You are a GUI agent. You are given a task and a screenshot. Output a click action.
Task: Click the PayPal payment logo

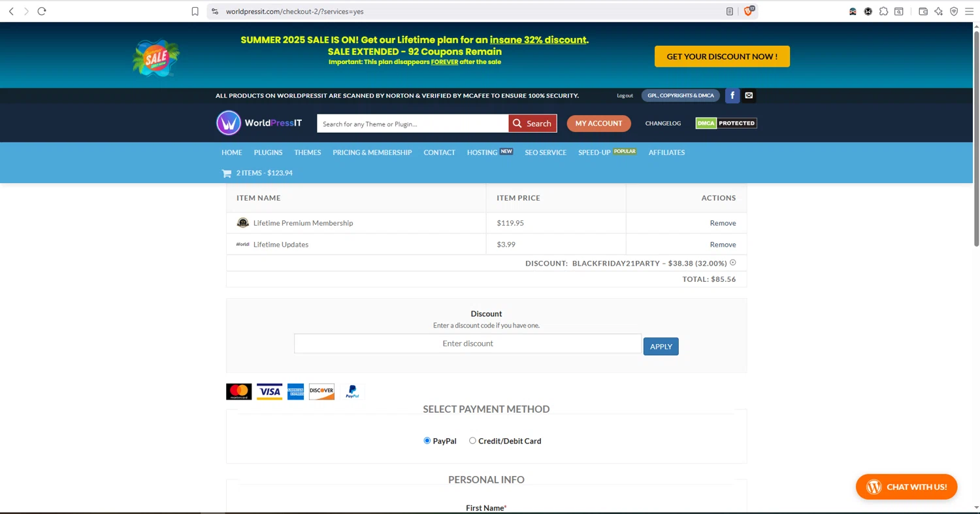click(352, 392)
